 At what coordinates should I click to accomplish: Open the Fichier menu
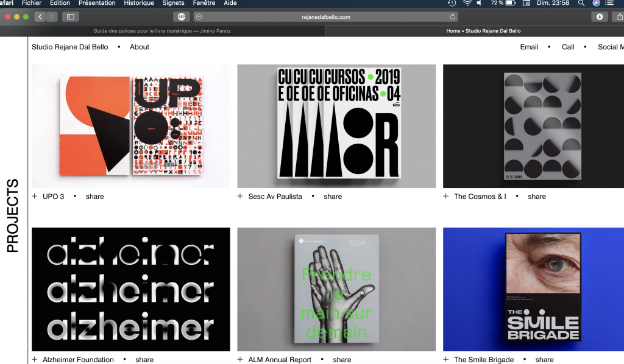point(32,3)
